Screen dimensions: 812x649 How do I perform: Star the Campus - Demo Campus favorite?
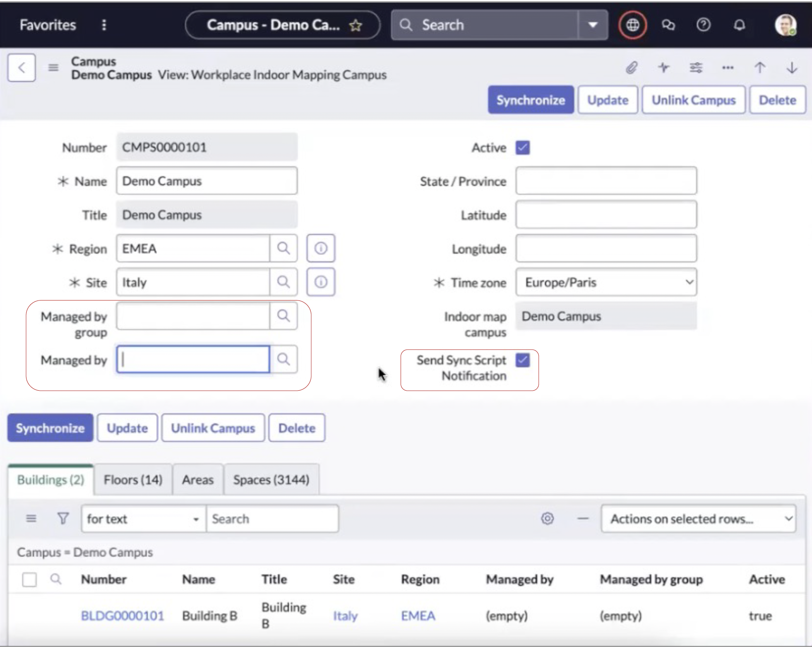point(356,25)
